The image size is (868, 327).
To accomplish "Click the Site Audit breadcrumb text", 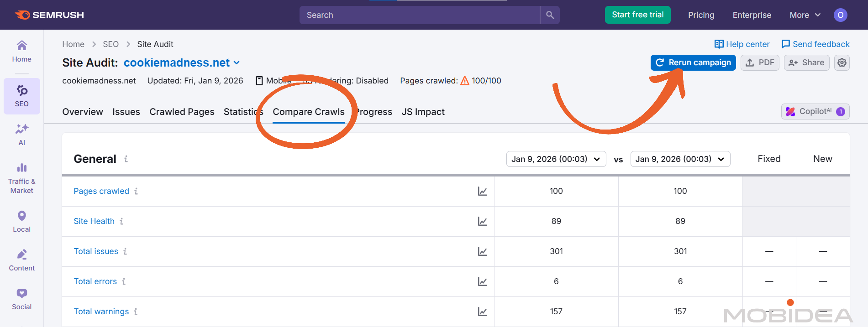I will [155, 44].
